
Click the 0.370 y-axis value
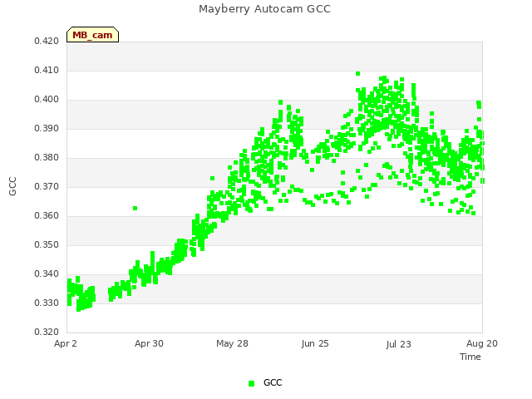point(47,187)
